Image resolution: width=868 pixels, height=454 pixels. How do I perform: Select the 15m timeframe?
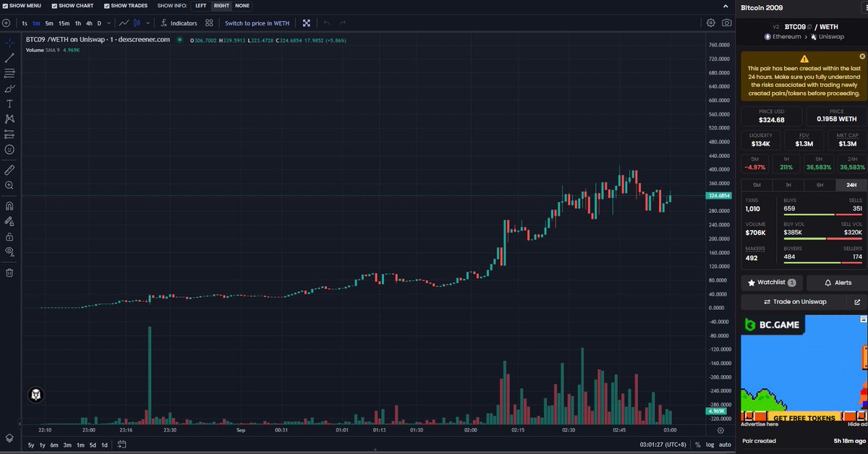[x=64, y=23]
